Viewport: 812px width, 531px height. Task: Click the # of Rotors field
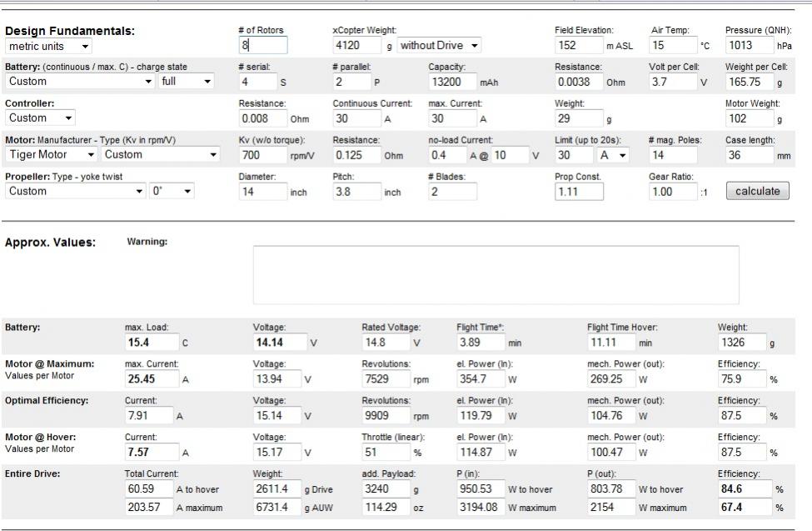262,45
